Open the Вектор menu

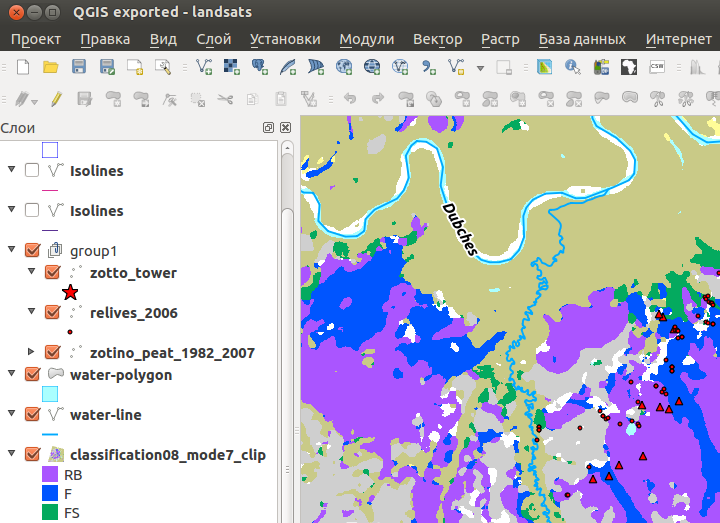pos(437,39)
